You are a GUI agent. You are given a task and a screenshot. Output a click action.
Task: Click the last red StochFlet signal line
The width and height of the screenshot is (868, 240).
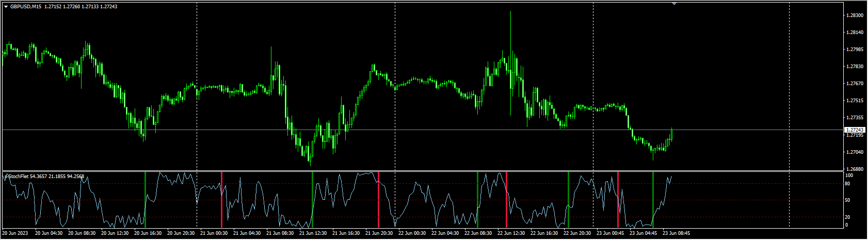pyautogui.click(x=618, y=199)
